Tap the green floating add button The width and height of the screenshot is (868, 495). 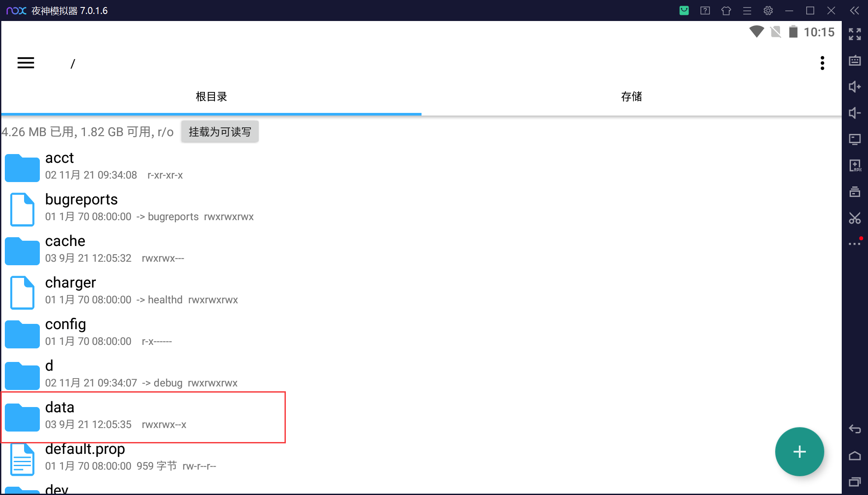[x=799, y=452]
